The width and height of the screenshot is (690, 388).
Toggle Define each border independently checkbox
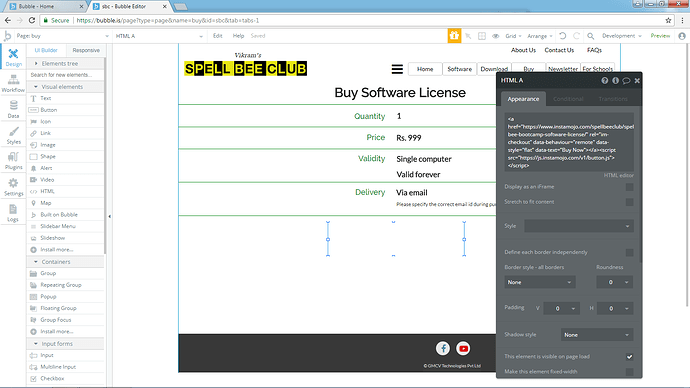click(x=630, y=253)
